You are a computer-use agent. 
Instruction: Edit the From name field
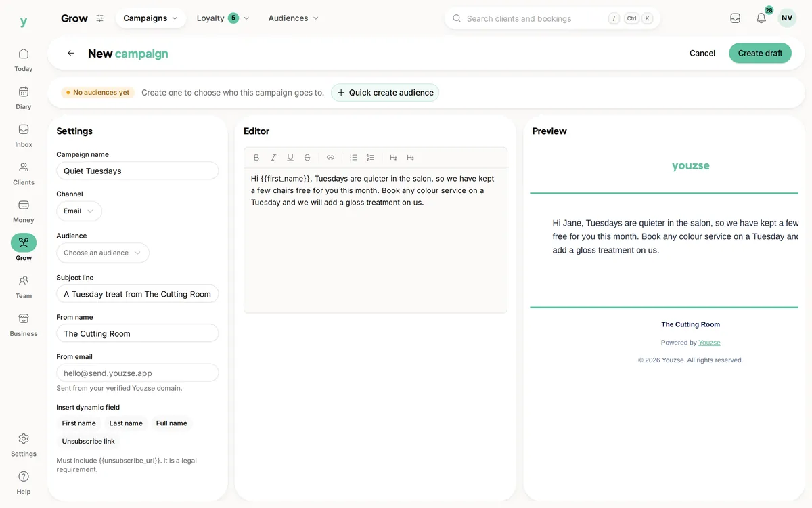[x=137, y=333]
